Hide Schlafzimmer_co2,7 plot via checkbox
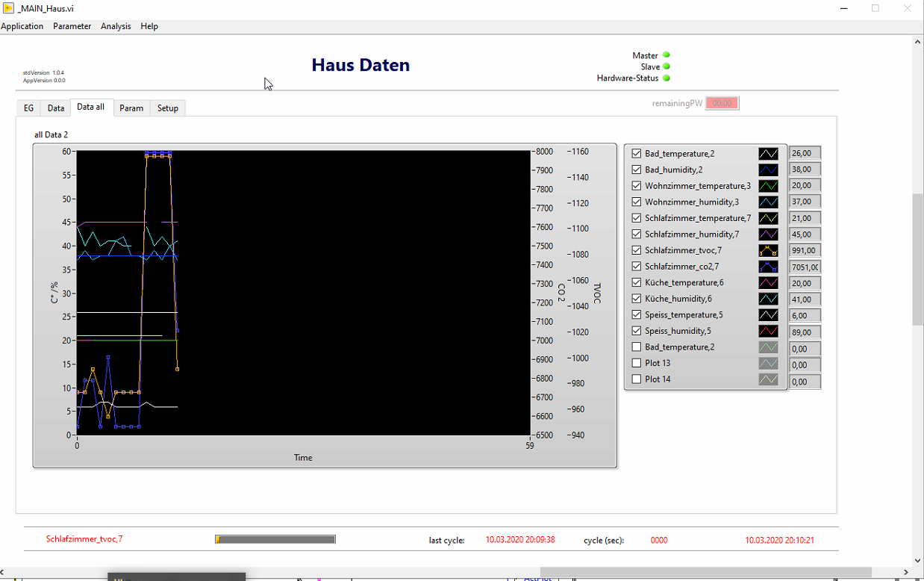The width and height of the screenshot is (924, 581). [637, 267]
